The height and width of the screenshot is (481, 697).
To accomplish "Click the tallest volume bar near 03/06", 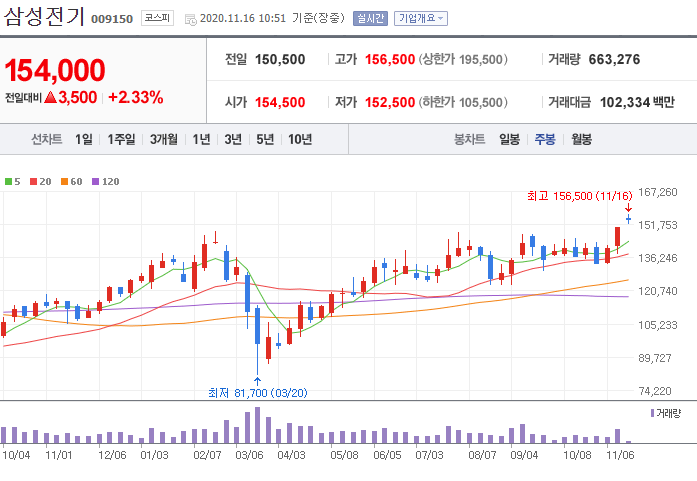I will pyautogui.click(x=257, y=425).
